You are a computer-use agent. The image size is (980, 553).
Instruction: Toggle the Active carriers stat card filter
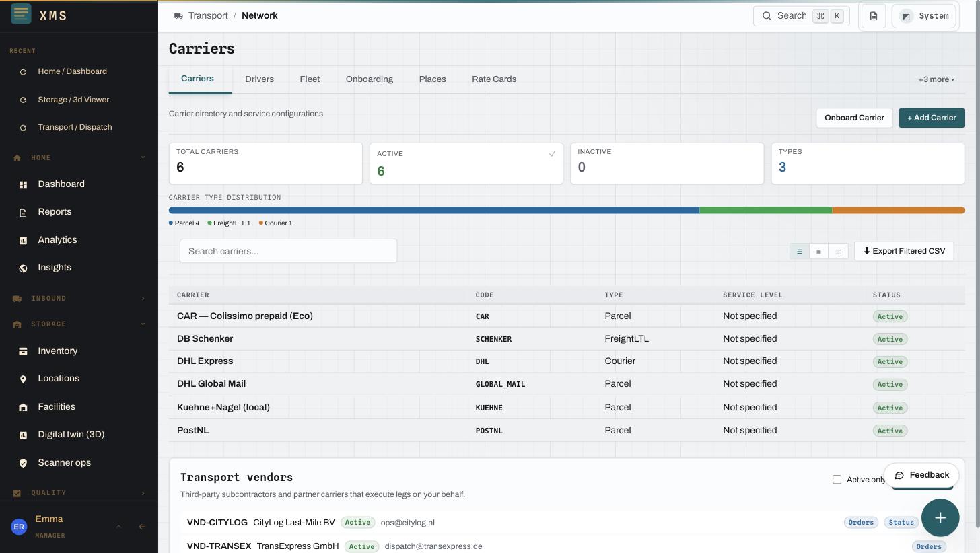coord(466,163)
